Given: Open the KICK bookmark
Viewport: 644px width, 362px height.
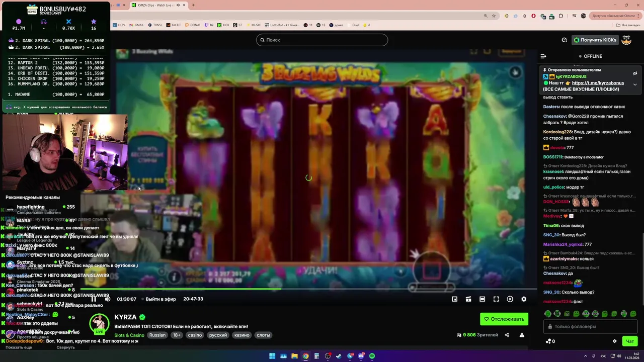Looking at the screenshot, I should tap(224, 25).
